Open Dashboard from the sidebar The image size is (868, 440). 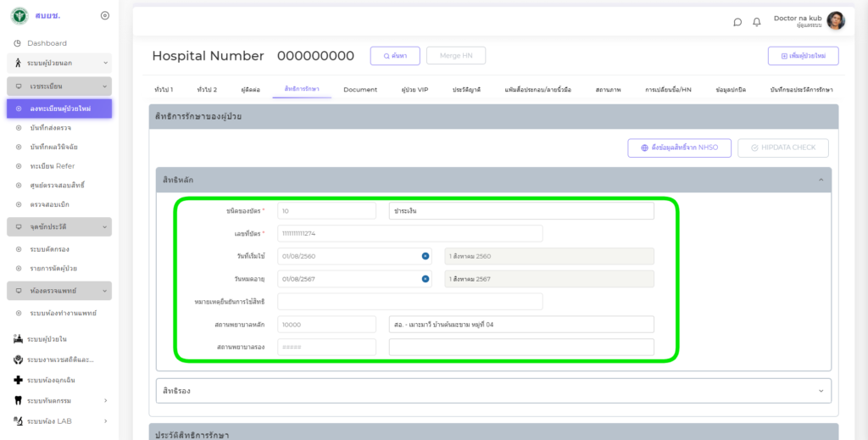coord(47,43)
